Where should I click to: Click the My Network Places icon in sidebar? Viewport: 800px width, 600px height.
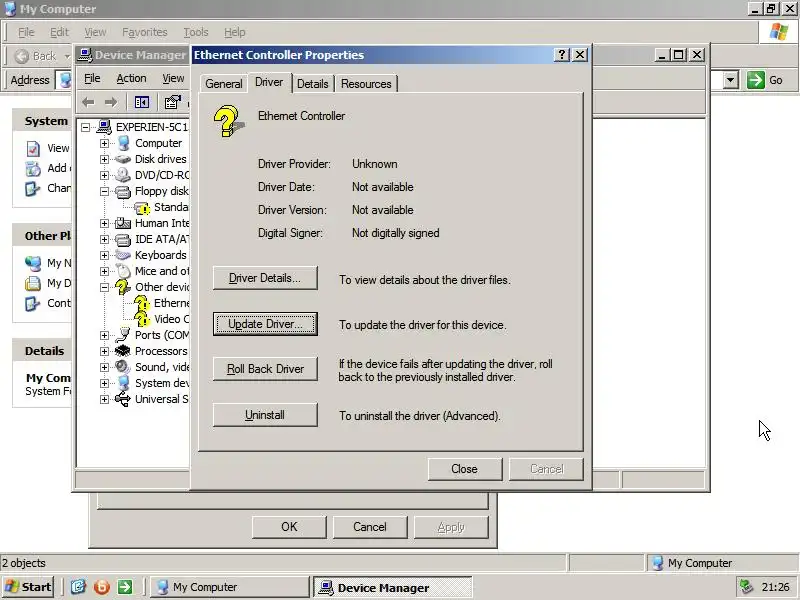(33, 263)
